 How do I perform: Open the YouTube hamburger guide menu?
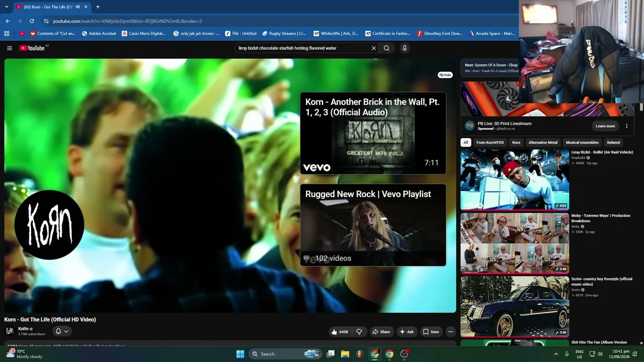10,48
